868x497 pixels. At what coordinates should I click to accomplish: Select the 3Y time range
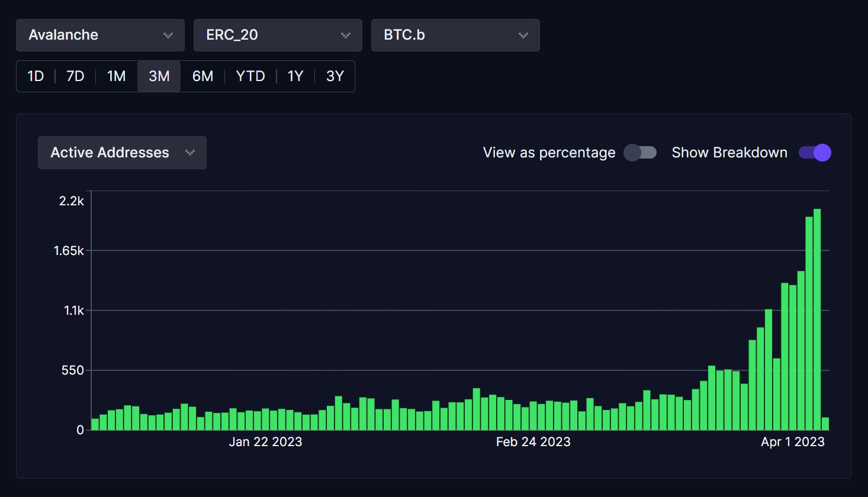coord(335,76)
